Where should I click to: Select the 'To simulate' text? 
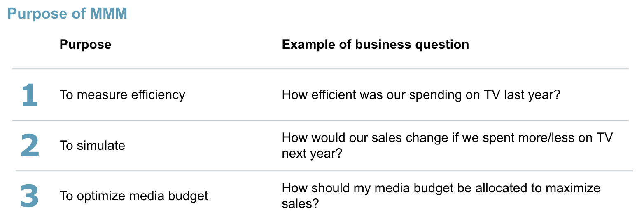coord(92,145)
